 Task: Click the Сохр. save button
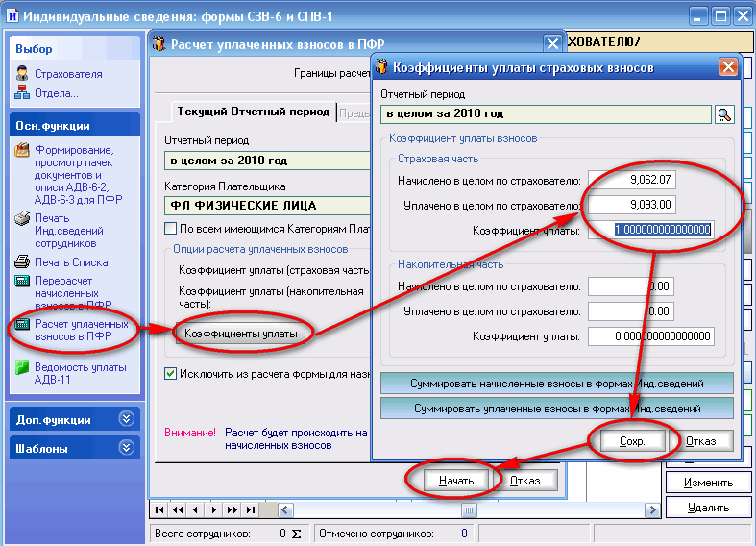[632, 441]
